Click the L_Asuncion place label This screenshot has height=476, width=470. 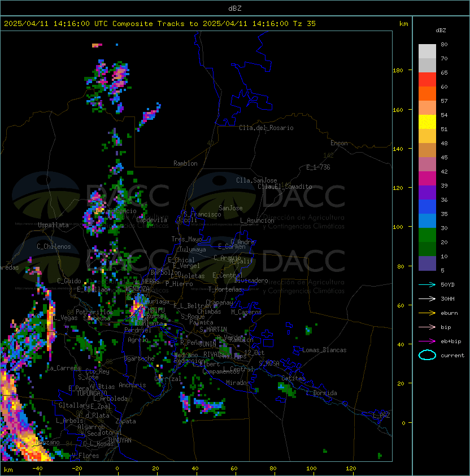[257, 220]
